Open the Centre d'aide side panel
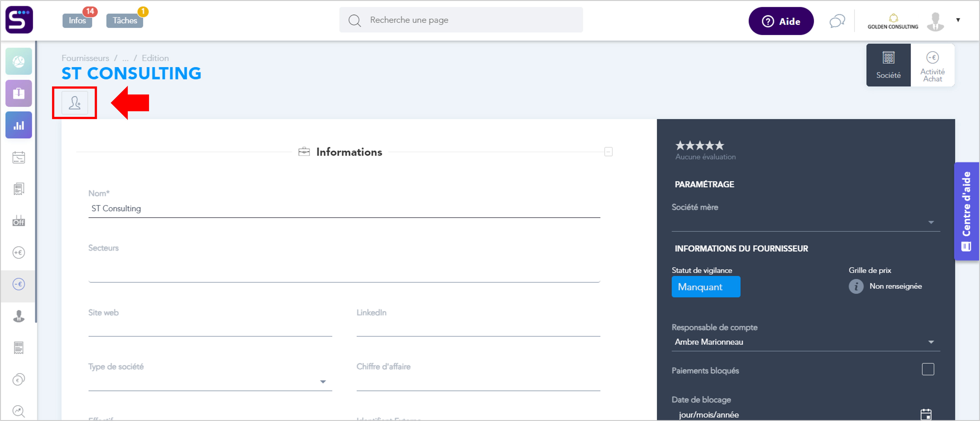This screenshot has width=980, height=421. pos(967,211)
